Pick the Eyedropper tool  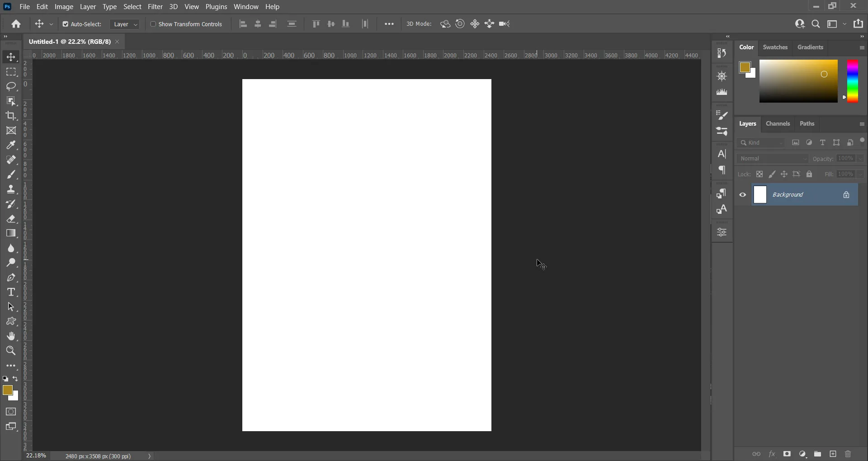11,145
